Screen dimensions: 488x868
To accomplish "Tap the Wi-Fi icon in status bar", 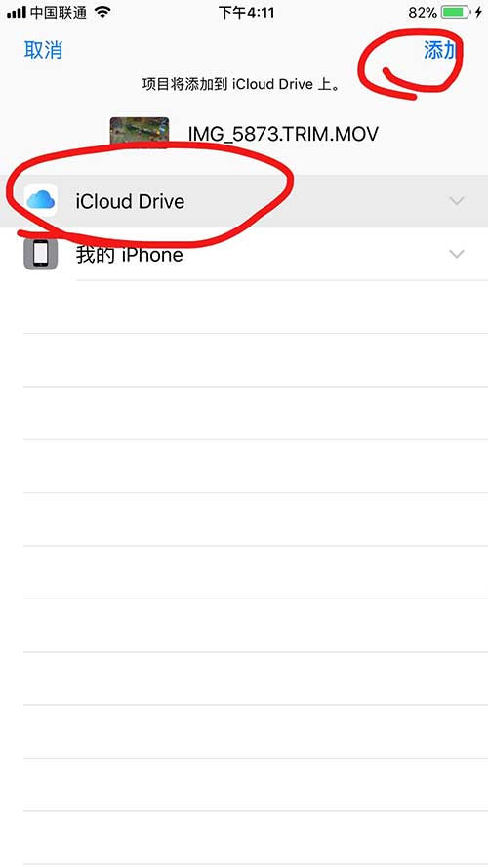I will point(102,12).
